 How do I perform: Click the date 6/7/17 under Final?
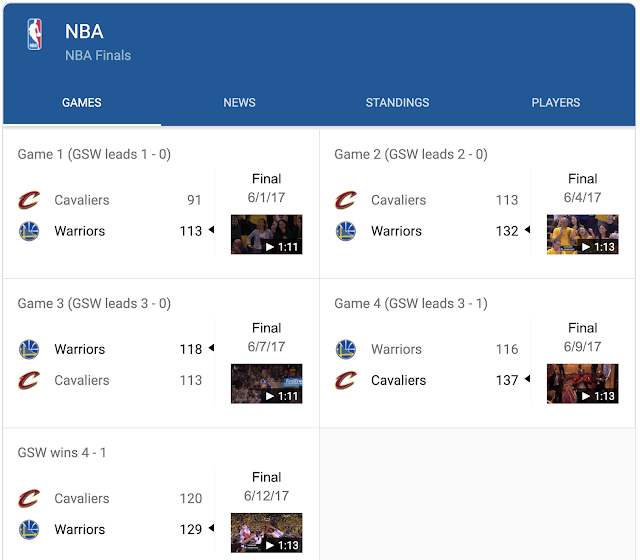click(266, 347)
